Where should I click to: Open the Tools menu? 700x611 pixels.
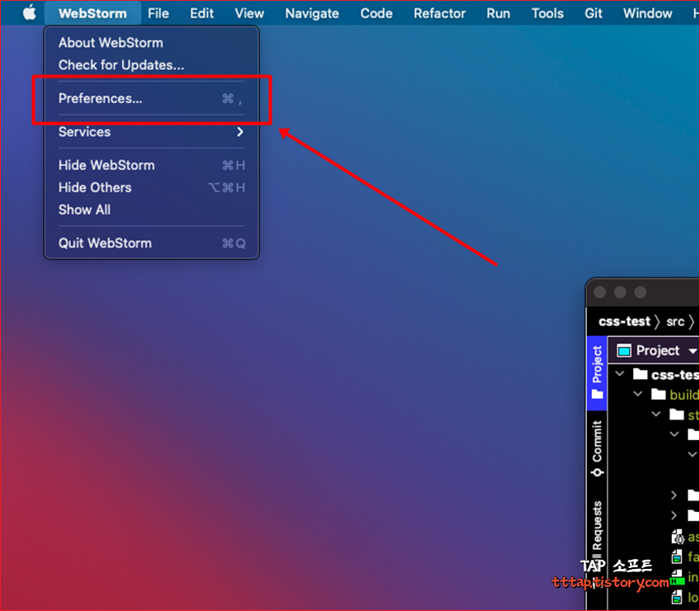pos(547,13)
